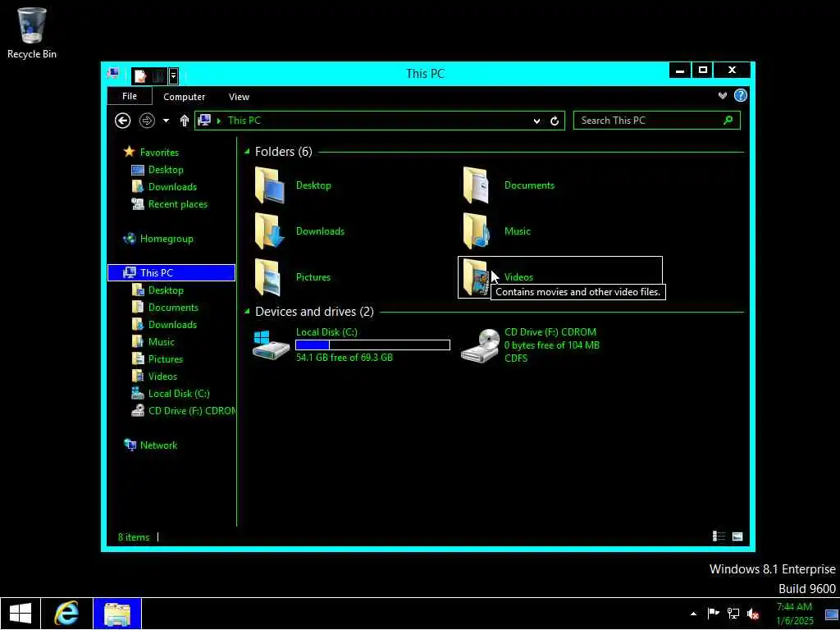Select Desktop under Favorites
The height and width of the screenshot is (630, 840).
click(166, 170)
